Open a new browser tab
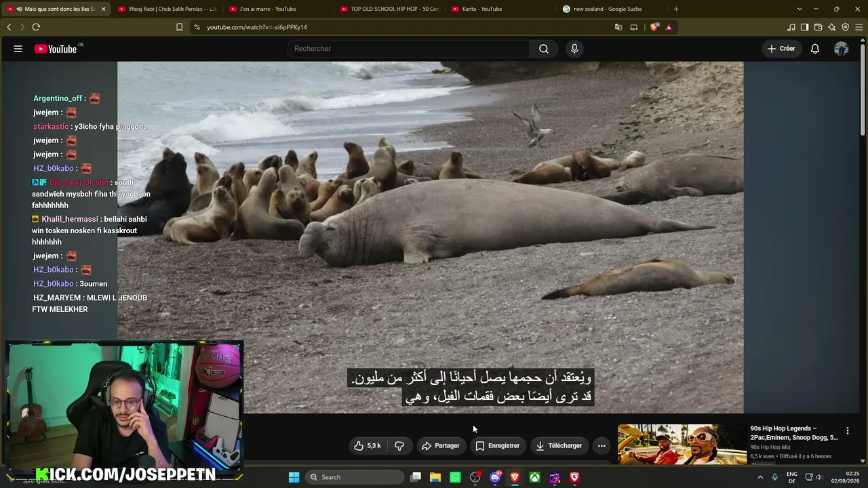Screen dimensions: 868x488 (x=676, y=9)
